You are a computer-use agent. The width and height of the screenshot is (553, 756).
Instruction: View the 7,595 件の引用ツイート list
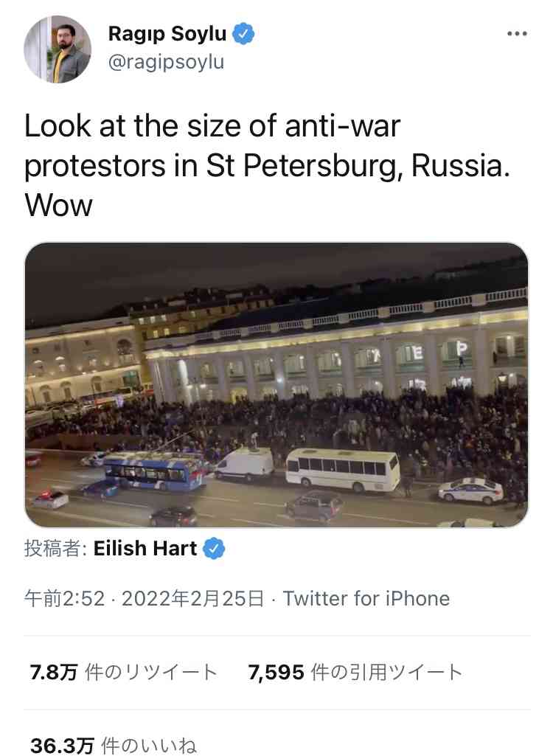click(x=355, y=672)
